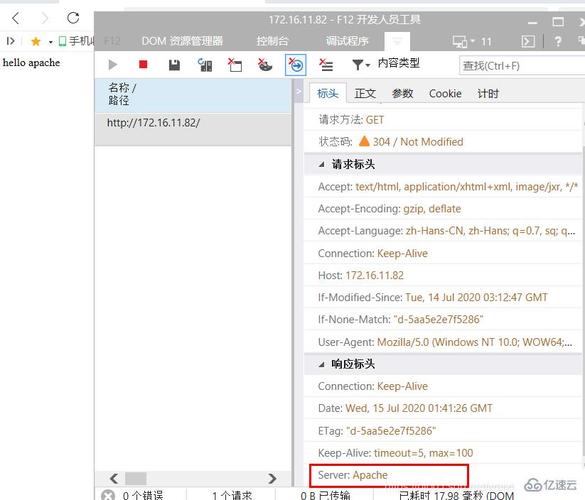Switch to the 控制台 tab
This screenshot has width=585, height=500.
click(x=272, y=41)
